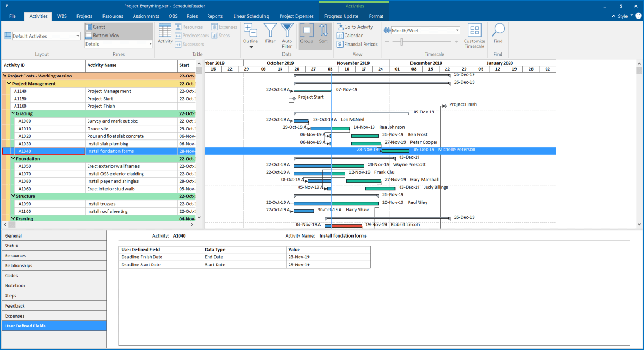Click the Activity Name column header

(x=131, y=65)
